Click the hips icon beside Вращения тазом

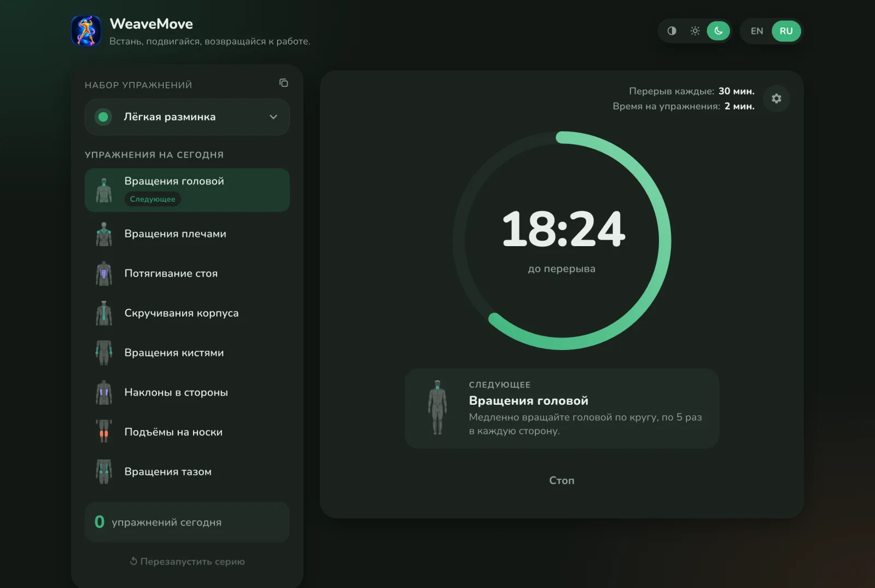[x=104, y=472]
